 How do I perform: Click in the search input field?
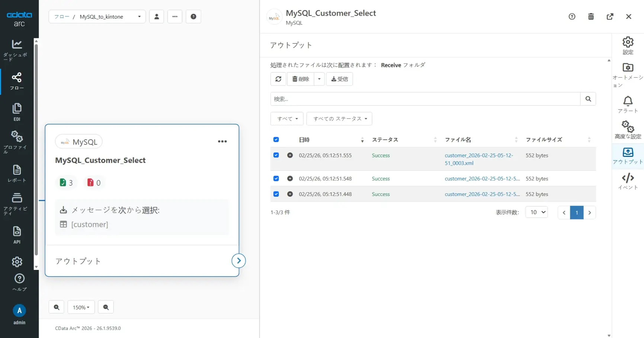[x=425, y=99]
